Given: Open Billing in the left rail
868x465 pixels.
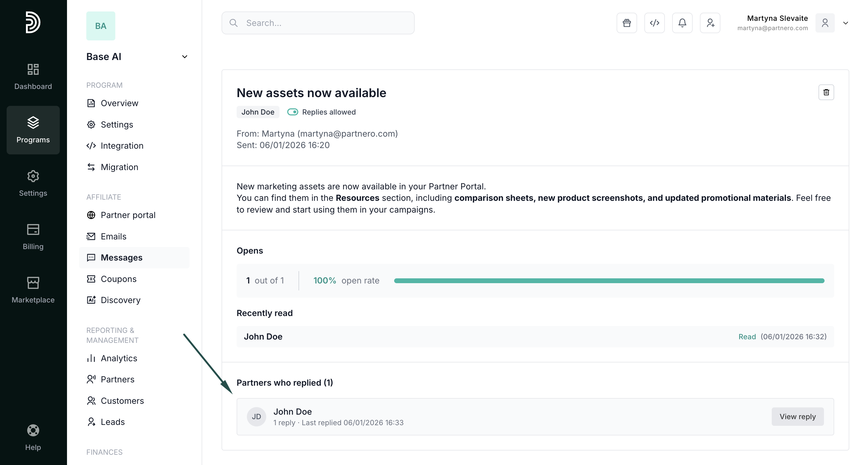Looking at the screenshot, I should [x=33, y=237].
